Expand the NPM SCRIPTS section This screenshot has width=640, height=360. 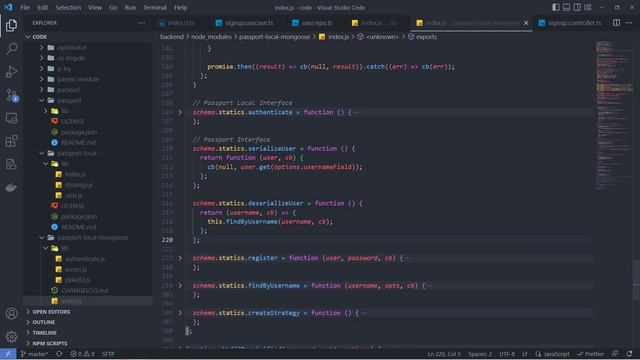pos(50,344)
